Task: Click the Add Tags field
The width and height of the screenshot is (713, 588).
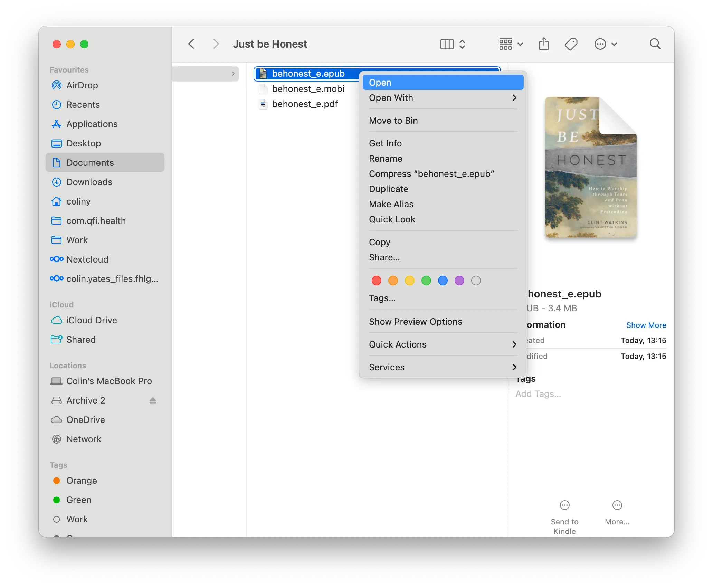Action: (538, 394)
